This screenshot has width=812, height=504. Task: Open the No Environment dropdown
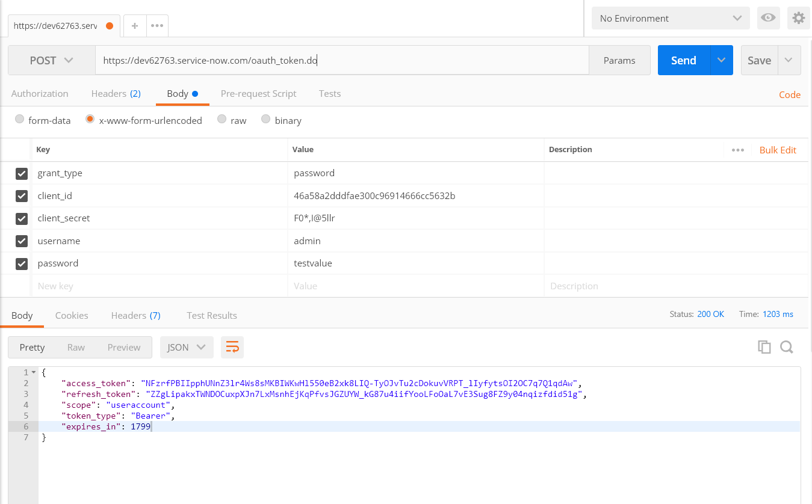pos(670,18)
